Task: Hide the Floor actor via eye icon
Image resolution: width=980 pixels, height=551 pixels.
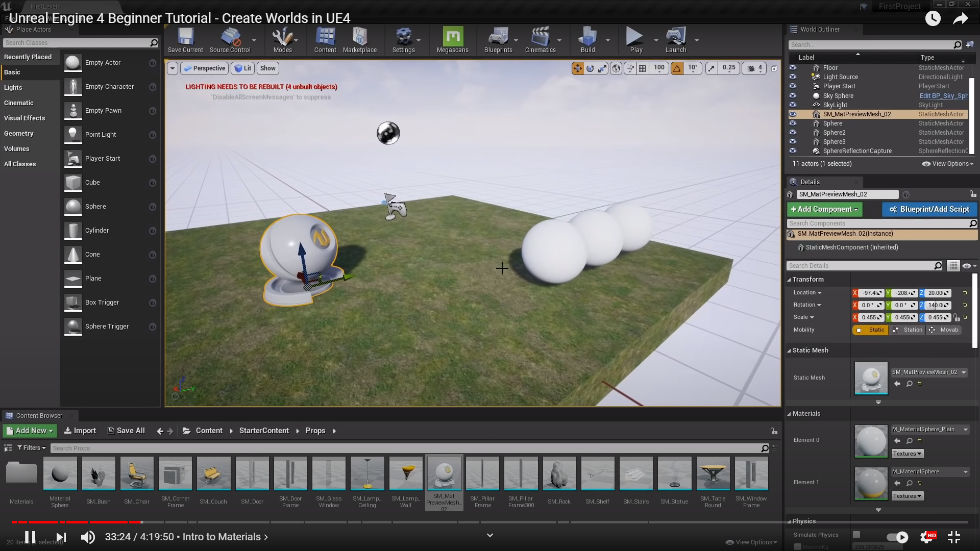Action: 793,68
